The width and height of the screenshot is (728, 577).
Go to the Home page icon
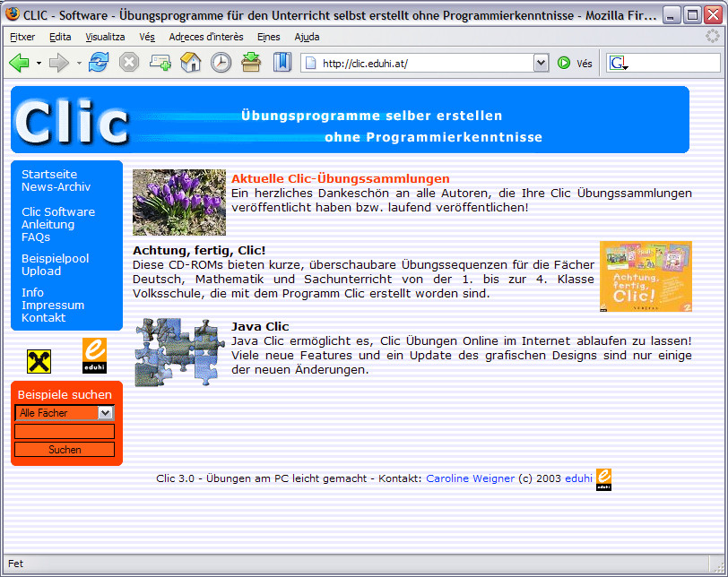(x=190, y=63)
